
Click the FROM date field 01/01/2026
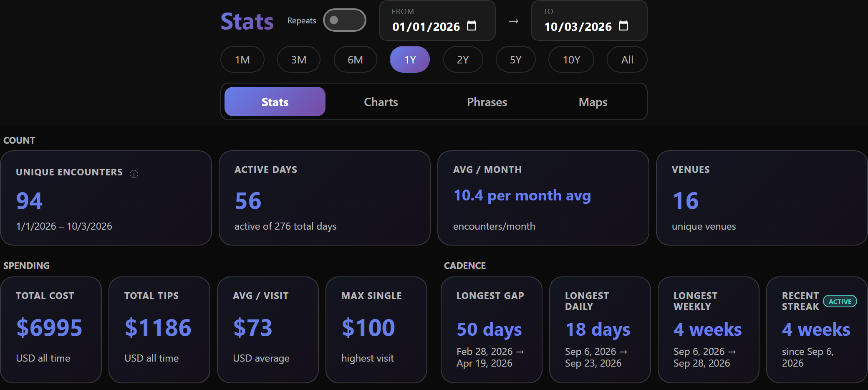[437, 20]
